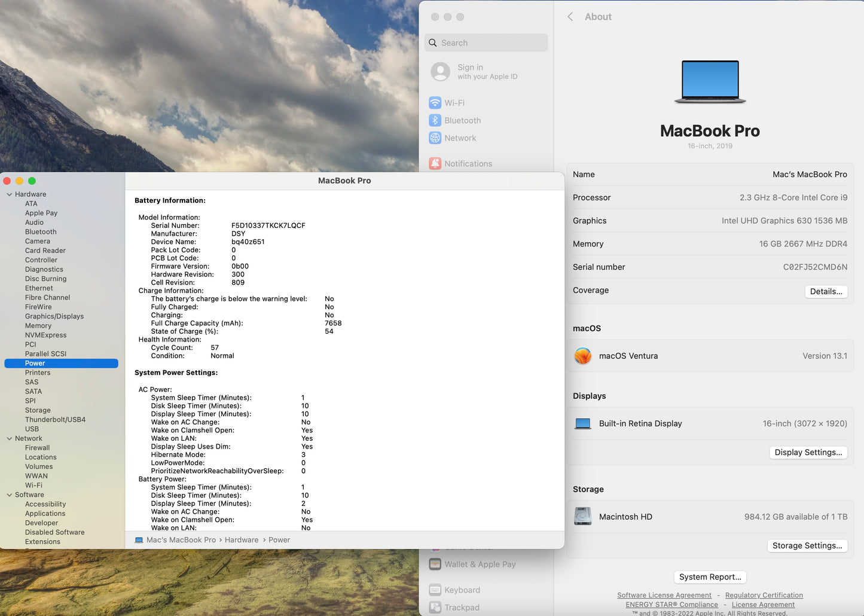Select Thunderbolt/USB4 in the Hardware list
The height and width of the screenshot is (616, 864).
click(x=55, y=419)
